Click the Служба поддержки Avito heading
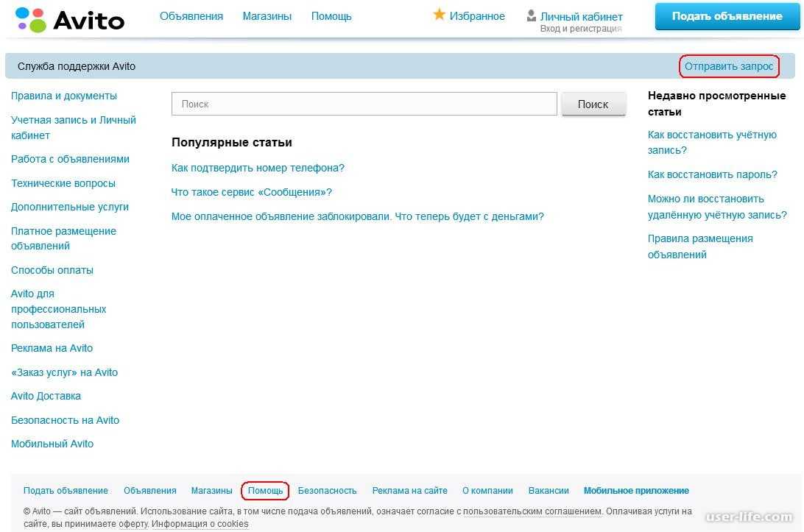Image resolution: width=804 pixels, height=532 pixels. tap(77, 67)
